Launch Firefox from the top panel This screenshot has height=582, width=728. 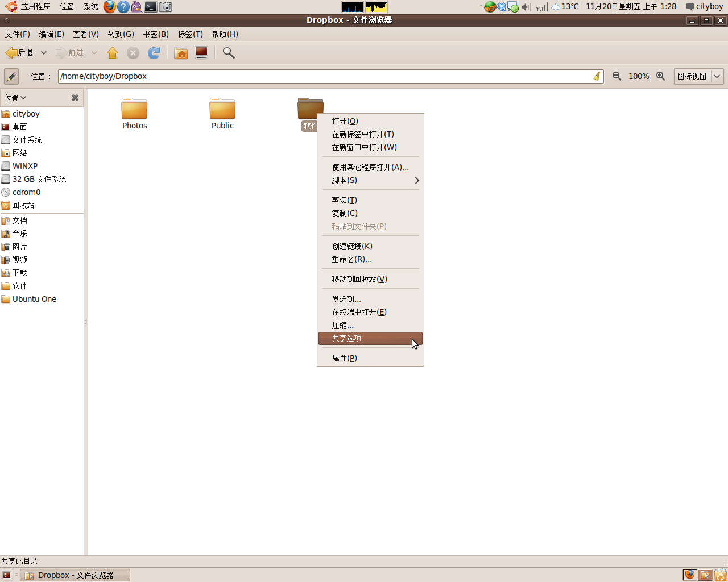click(x=110, y=7)
